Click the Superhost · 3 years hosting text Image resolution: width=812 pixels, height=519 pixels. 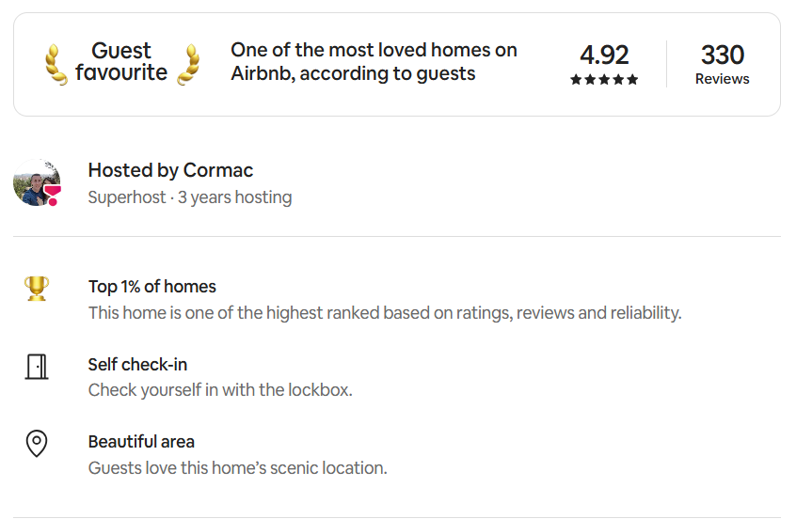click(x=189, y=197)
